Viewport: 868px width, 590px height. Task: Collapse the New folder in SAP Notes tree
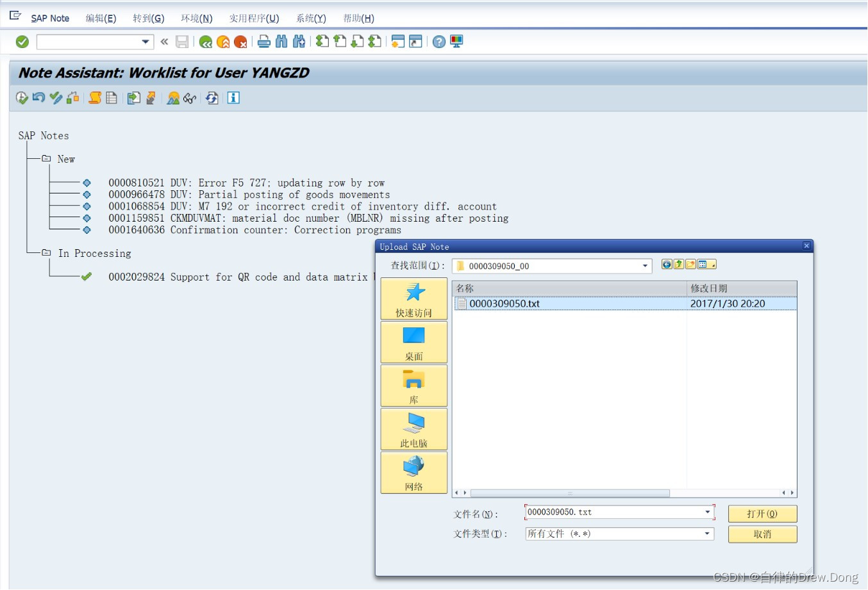point(46,158)
